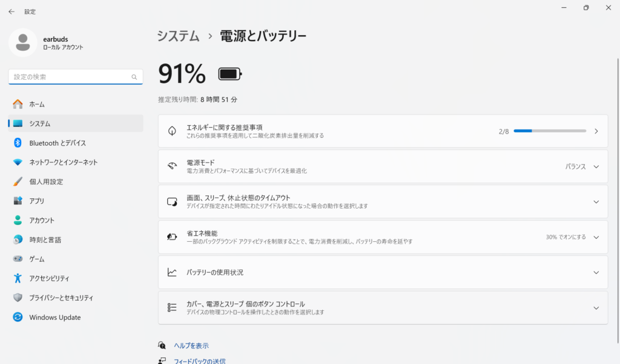Click the privacy shield icon
This screenshot has height=364, width=620.
[x=18, y=297]
